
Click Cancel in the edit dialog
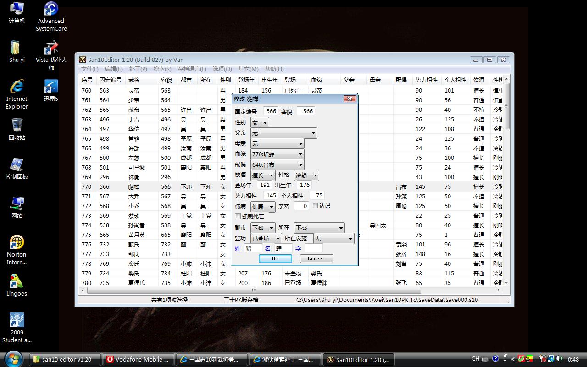click(316, 258)
